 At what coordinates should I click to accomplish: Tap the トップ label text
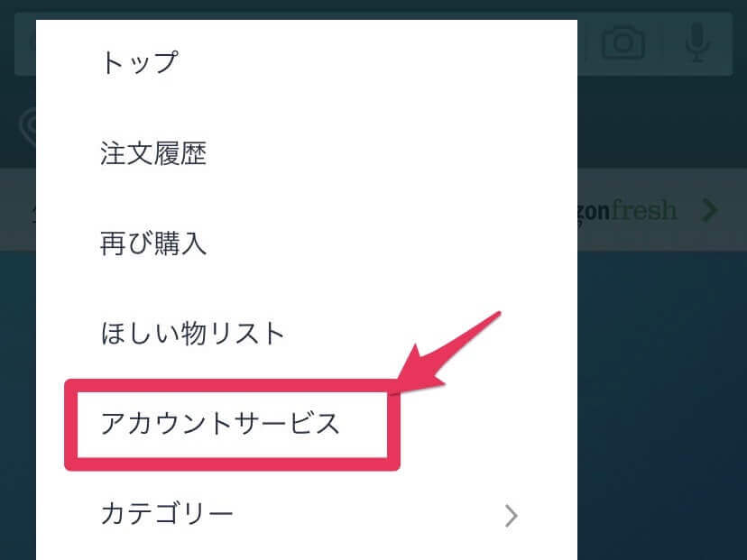139,63
